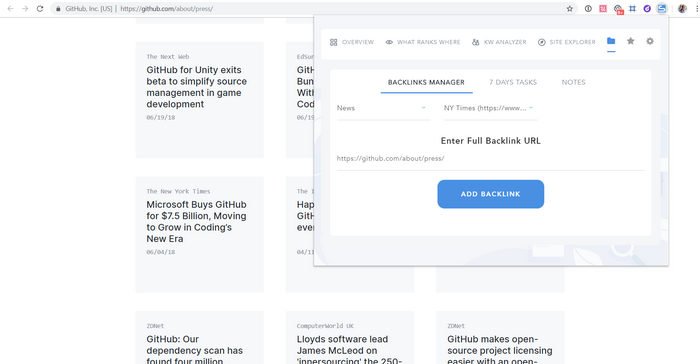Open settings gear in extension panel

coord(650,41)
